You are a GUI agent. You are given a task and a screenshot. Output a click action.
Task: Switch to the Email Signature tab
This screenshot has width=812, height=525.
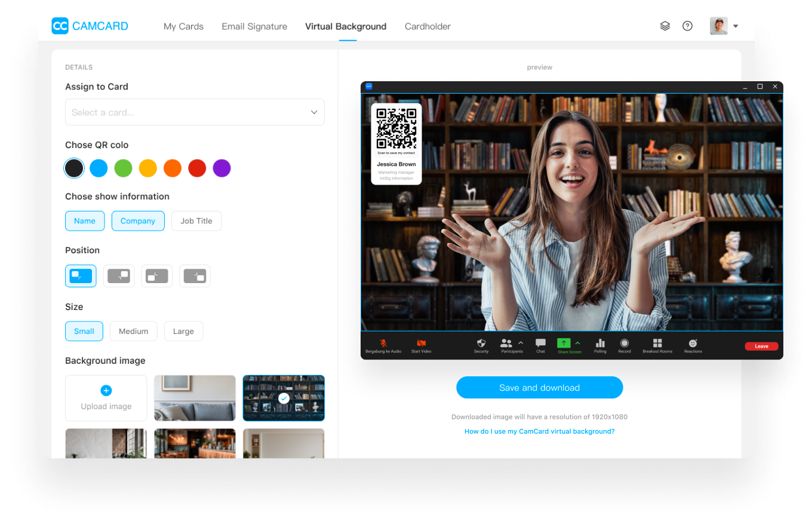[x=254, y=26]
